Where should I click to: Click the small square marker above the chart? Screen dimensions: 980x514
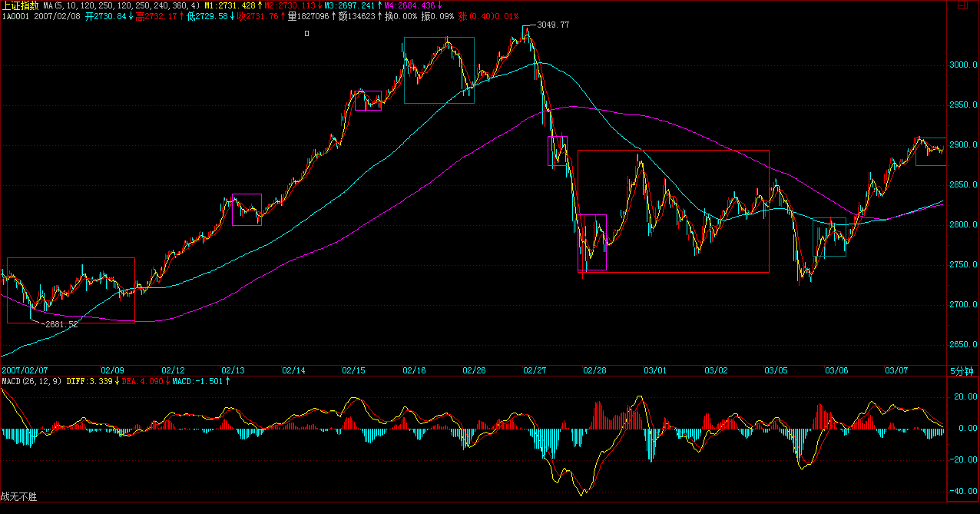307,33
